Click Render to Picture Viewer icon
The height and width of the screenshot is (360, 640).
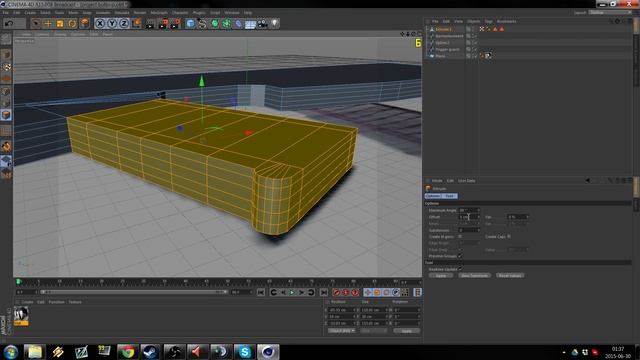163,24
